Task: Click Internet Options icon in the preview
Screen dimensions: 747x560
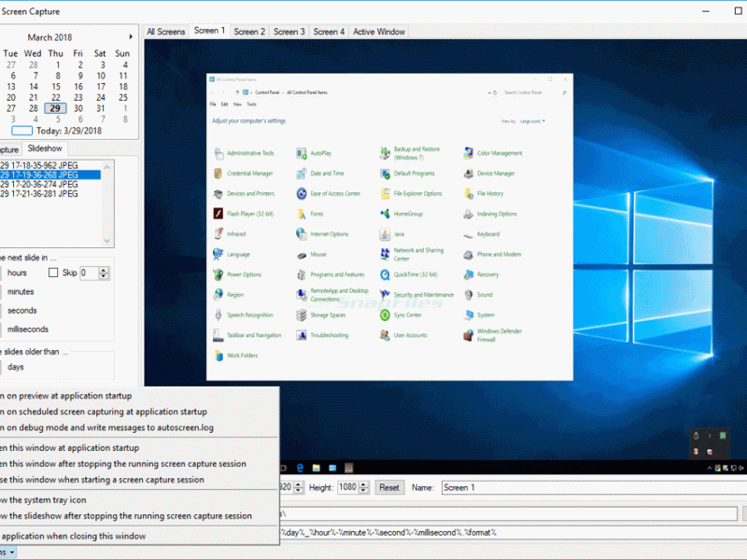Action: point(301,234)
